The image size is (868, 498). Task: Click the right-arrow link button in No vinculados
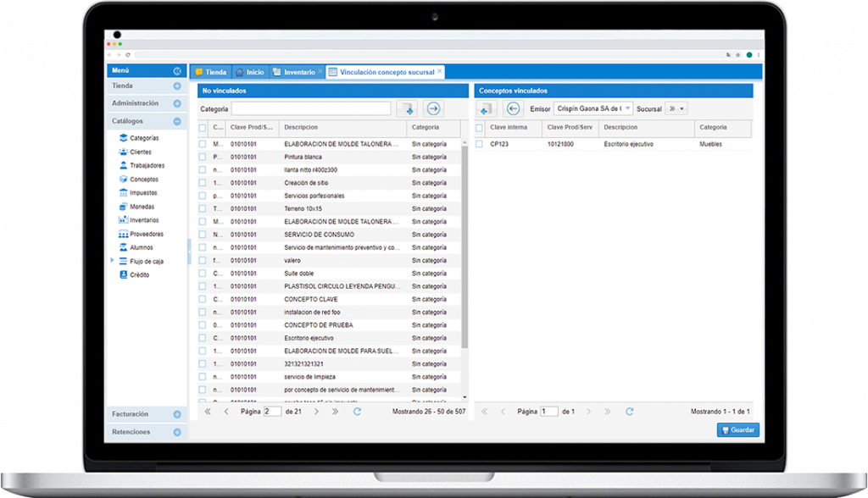pos(433,108)
